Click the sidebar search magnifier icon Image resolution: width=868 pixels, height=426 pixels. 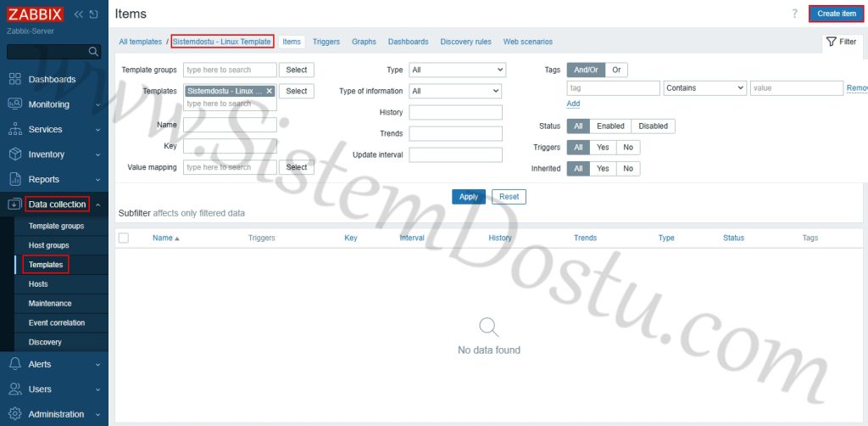click(x=93, y=52)
